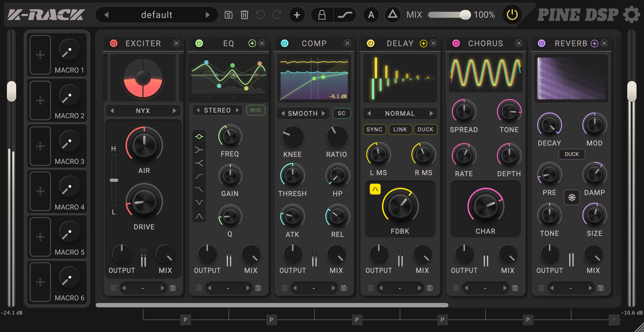Bypass the REVERB with its purple power button
The image size is (644, 332).
click(x=542, y=43)
